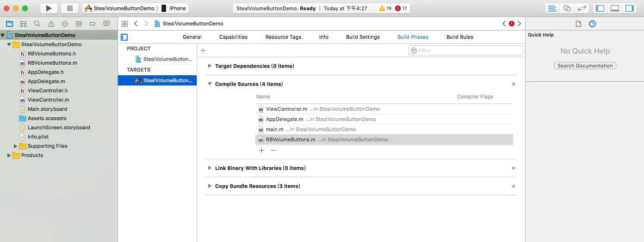Select the target under TARGETS list

pyautogui.click(x=157, y=80)
